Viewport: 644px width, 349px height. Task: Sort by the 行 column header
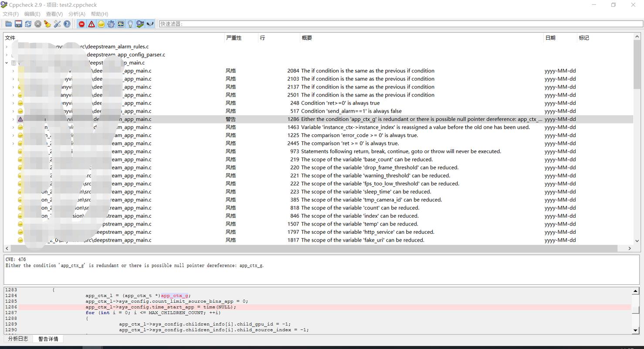click(x=279, y=38)
